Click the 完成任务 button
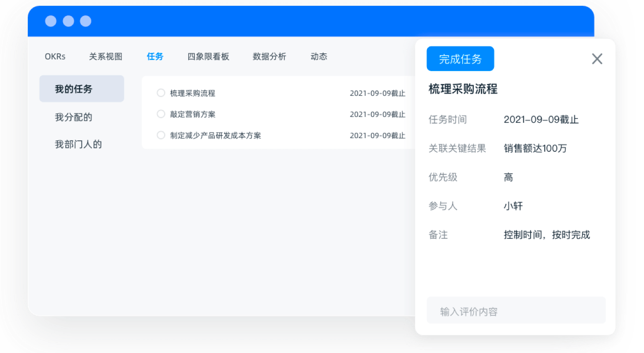 click(x=460, y=59)
